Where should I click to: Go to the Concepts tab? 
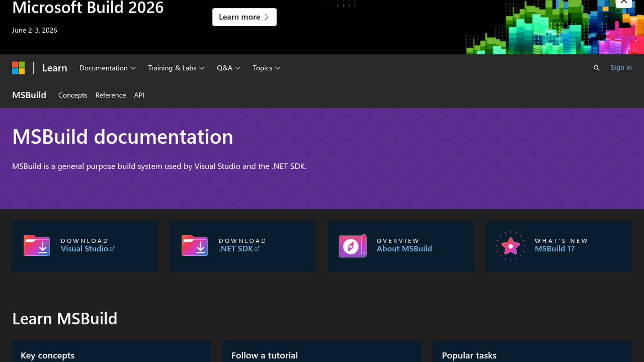[x=73, y=95]
